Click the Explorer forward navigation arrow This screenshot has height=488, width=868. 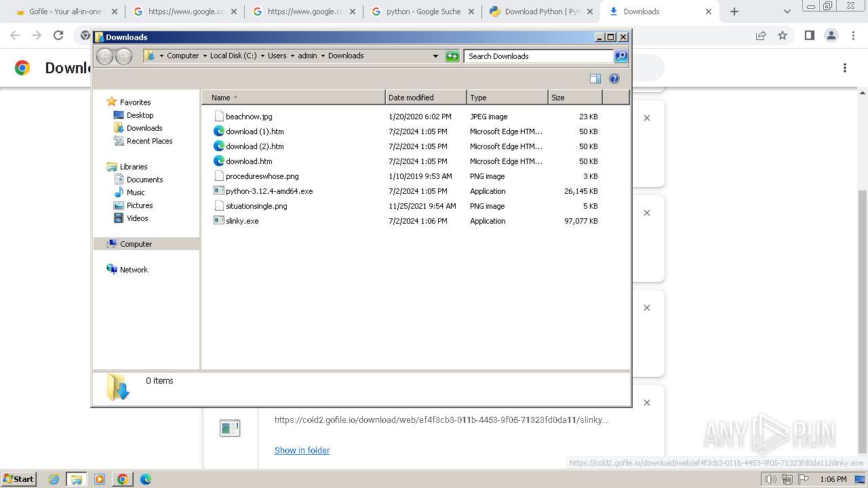tap(123, 56)
